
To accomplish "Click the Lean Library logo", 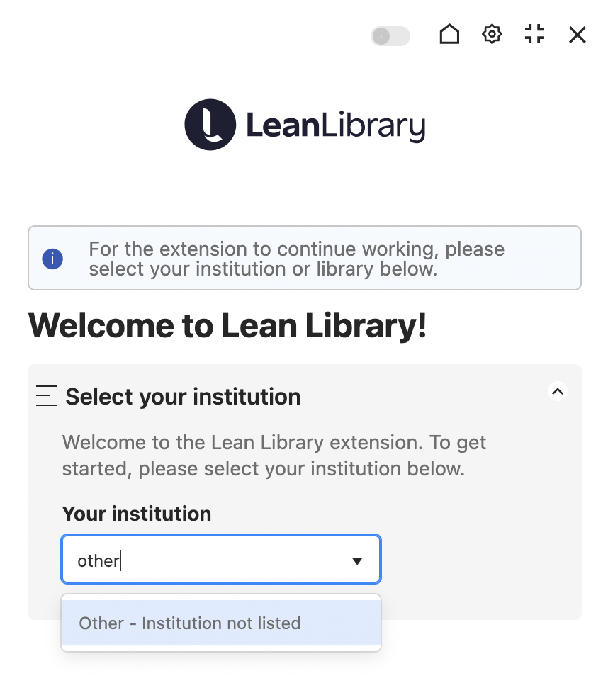I will pyautogui.click(x=304, y=124).
